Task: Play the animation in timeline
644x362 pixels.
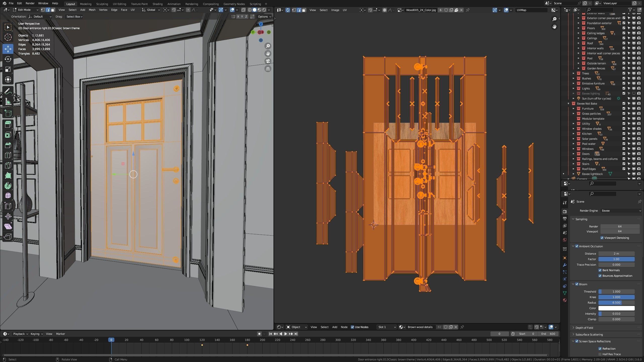Action: (x=286, y=334)
